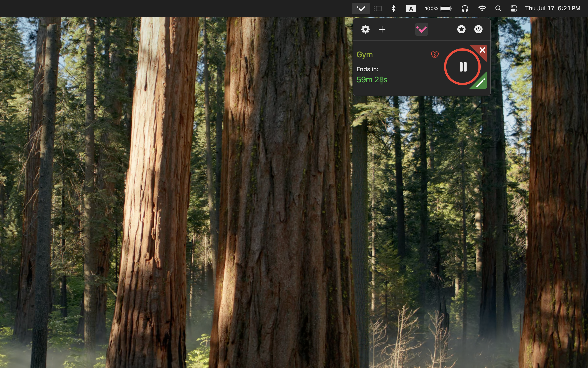This screenshot has width=588, height=368.
Task: Add a new task with plus icon
Action: tap(382, 29)
